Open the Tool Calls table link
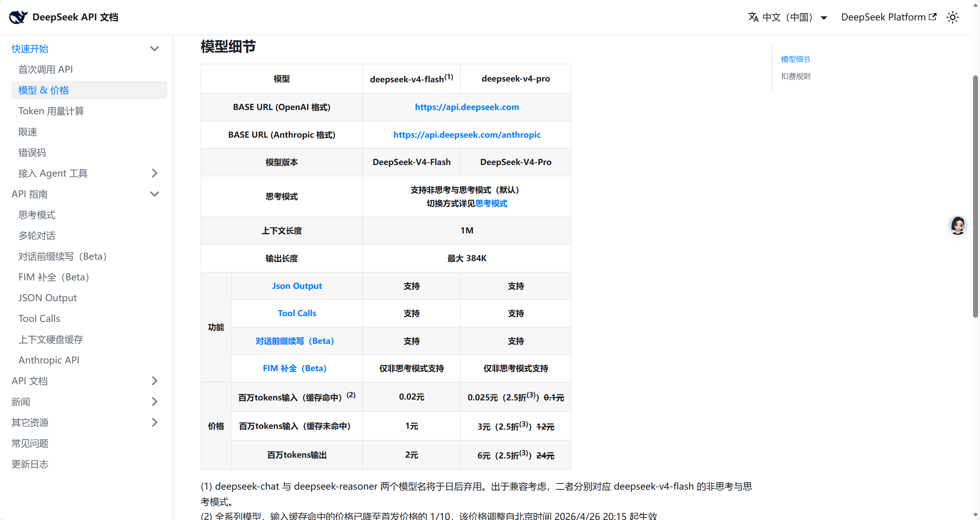This screenshot has height=520, width=980. click(x=297, y=313)
